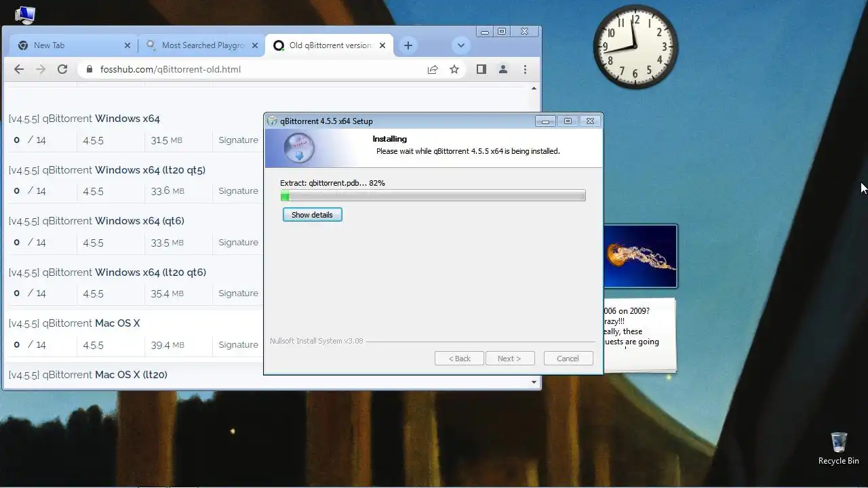The width and height of the screenshot is (868, 488).
Task: Close the qBittorrent Setup window
Action: pyautogui.click(x=590, y=121)
